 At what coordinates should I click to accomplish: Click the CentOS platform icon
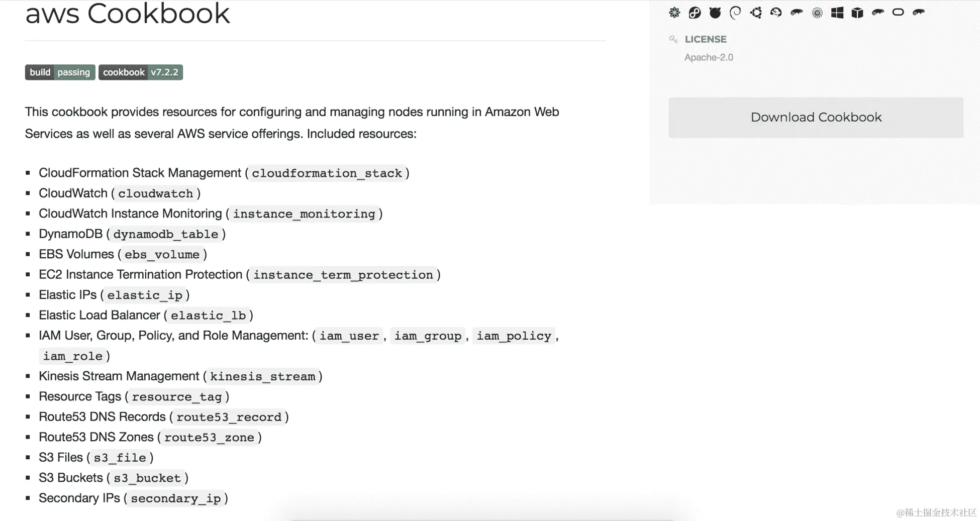coord(674,13)
